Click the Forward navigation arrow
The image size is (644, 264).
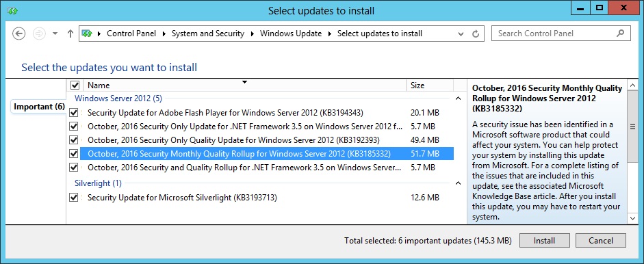click(x=39, y=34)
